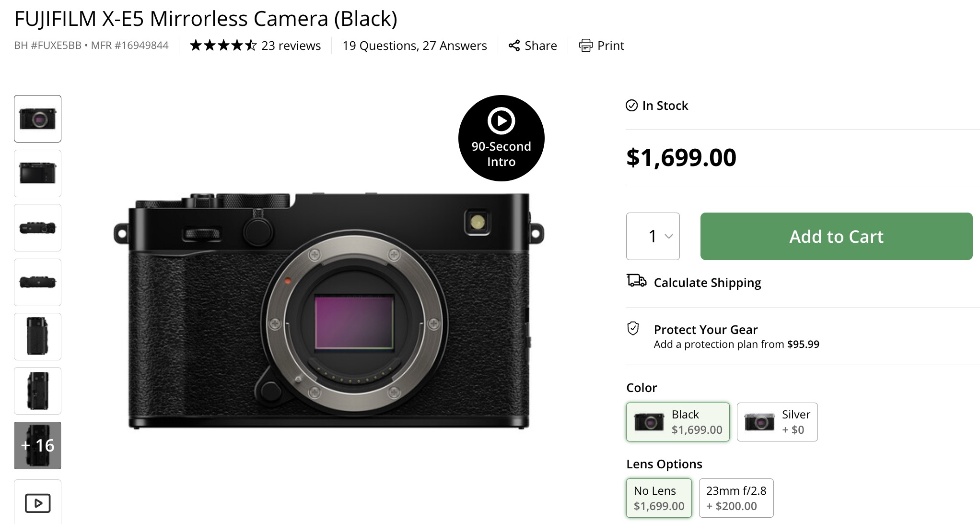The width and height of the screenshot is (980, 524).
Task: Reveal hidden images via the +16 thumbnail
Action: 37,445
